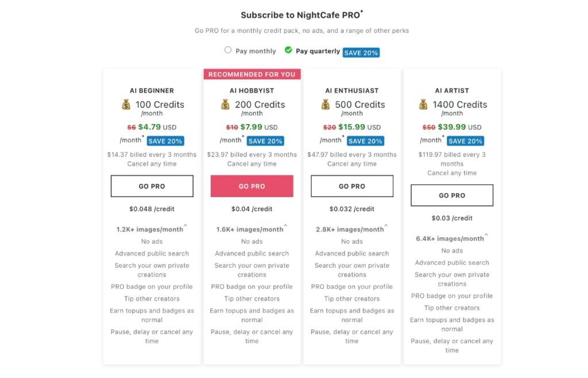This screenshot has width=588, height=378.
Task: Click GO PRO for the AI Enthusiast plan
Action: point(352,186)
